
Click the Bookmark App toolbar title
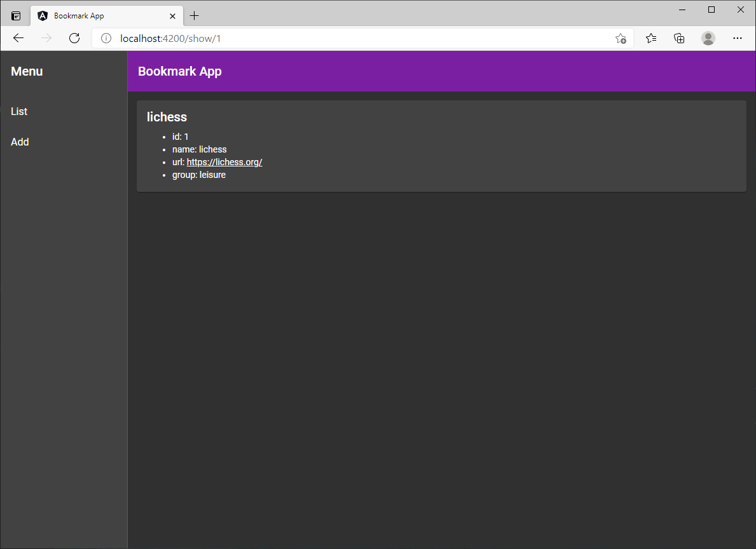pyautogui.click(x=180, y=71)
